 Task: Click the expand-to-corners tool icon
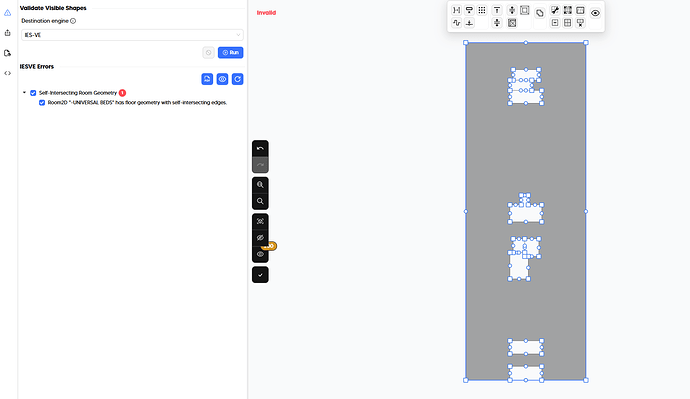(568, 10)
